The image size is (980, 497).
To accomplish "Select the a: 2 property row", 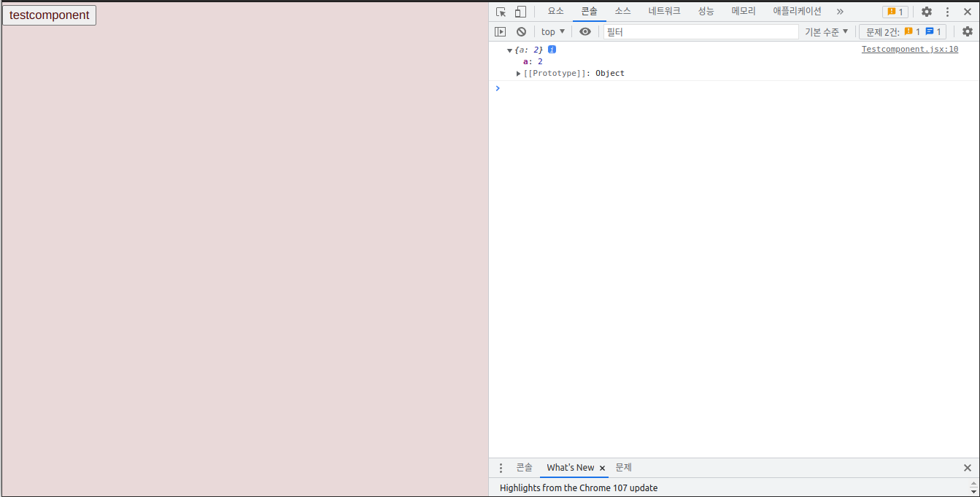I will point(533,61).
